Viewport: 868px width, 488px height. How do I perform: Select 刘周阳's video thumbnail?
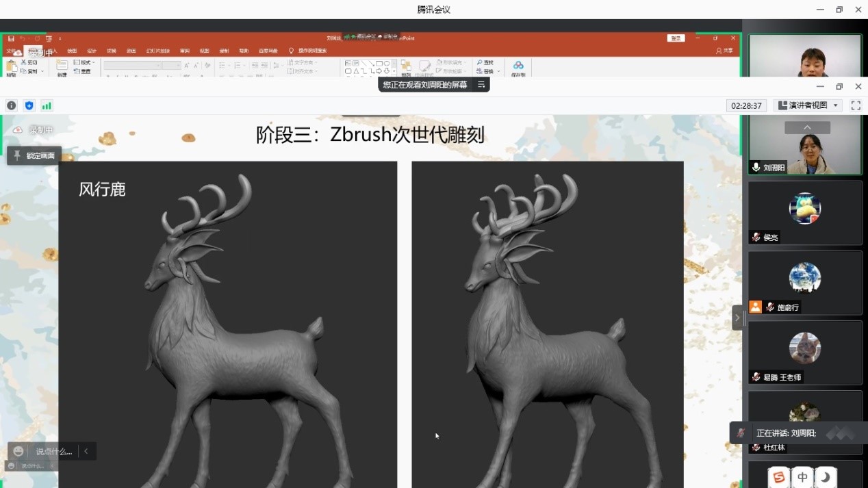[805, 144]
